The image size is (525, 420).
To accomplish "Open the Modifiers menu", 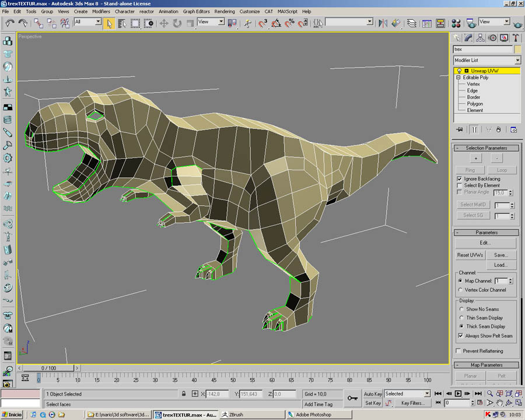I will [101, 12].
